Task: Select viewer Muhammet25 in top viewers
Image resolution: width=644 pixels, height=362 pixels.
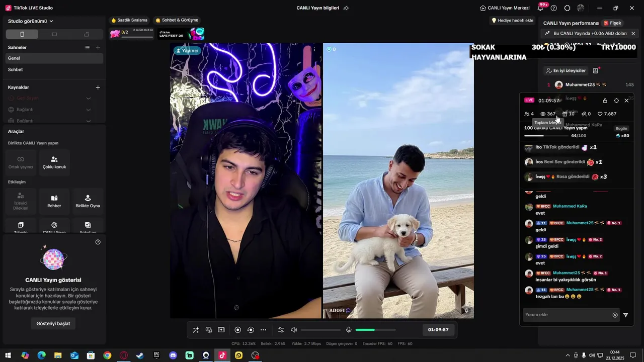Action: coord(590,85)
